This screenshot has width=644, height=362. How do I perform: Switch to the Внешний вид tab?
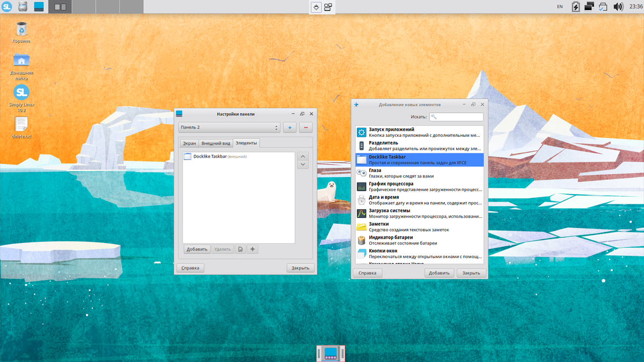pyautogui.click(x=216, y=143)
